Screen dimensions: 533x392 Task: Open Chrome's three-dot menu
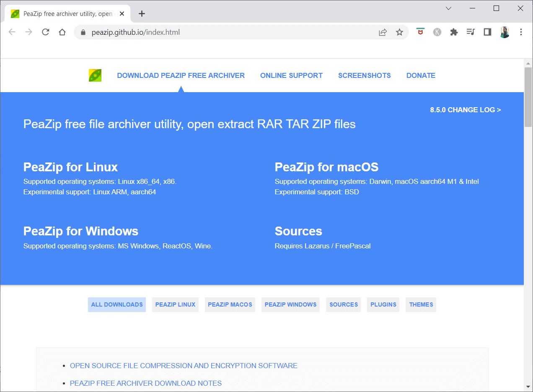coord(521,32)
